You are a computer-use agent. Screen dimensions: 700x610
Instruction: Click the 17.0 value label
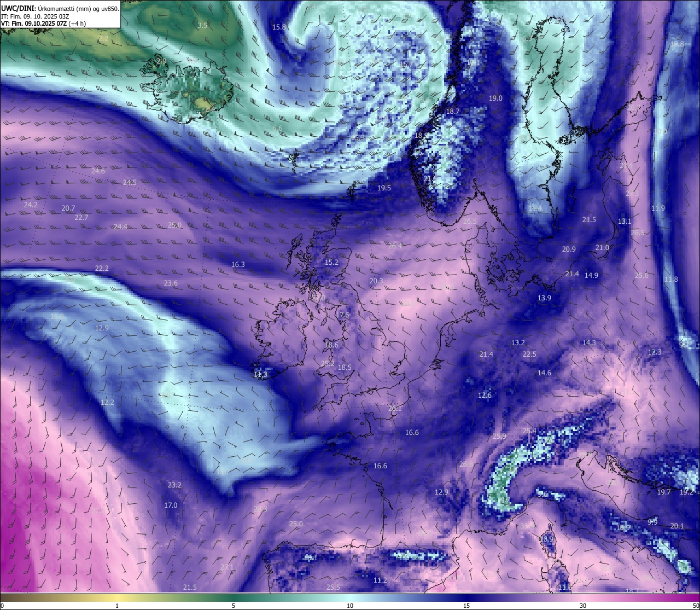click(171, 506)
